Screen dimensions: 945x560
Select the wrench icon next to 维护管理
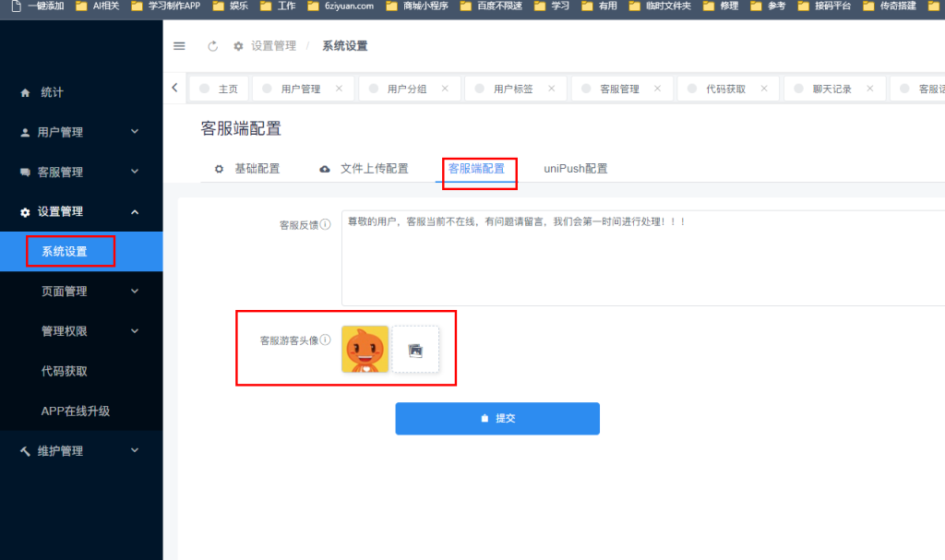[x=24, y=450]
